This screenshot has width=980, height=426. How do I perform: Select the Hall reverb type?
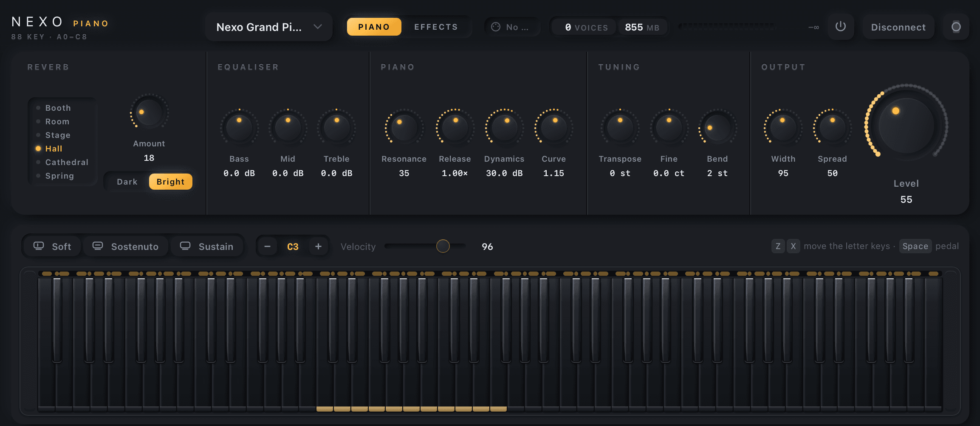62,149
